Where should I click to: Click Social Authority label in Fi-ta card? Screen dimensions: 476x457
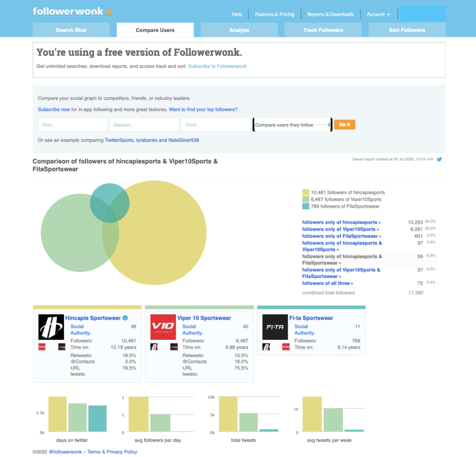pos(305,330)
